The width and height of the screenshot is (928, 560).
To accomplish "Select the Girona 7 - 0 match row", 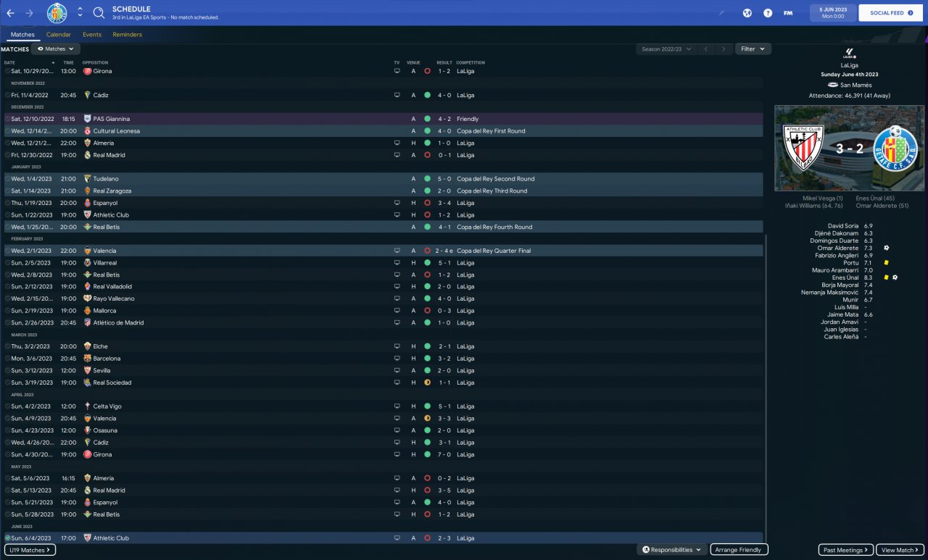I will [x=383, y=454].
